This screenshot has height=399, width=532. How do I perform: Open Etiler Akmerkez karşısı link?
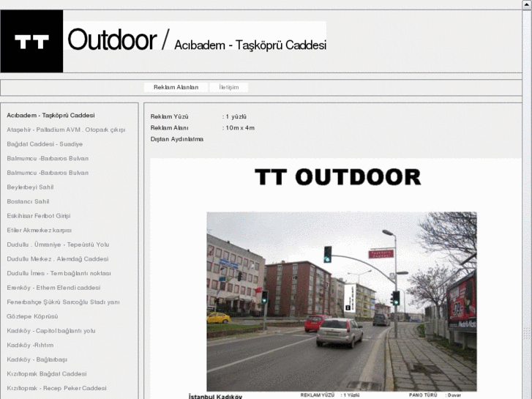pos(40,230)
